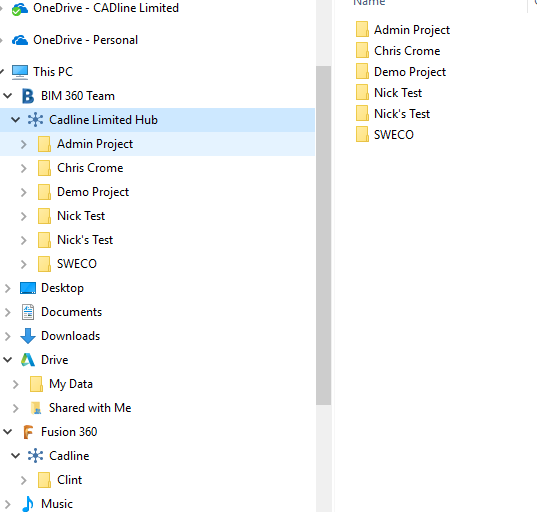
Task: Click the Downloads arrow icon
Action: pos(28,336)
